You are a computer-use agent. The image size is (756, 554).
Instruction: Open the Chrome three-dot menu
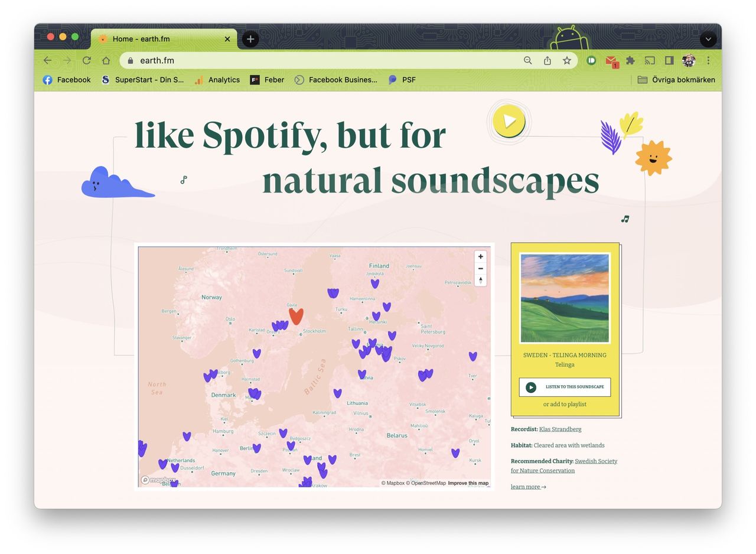[x=708, y=60]
